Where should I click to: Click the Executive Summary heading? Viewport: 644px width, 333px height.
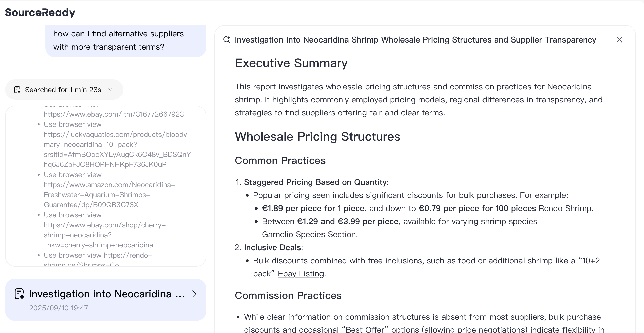pyautogui.click(x=291, y=63)
